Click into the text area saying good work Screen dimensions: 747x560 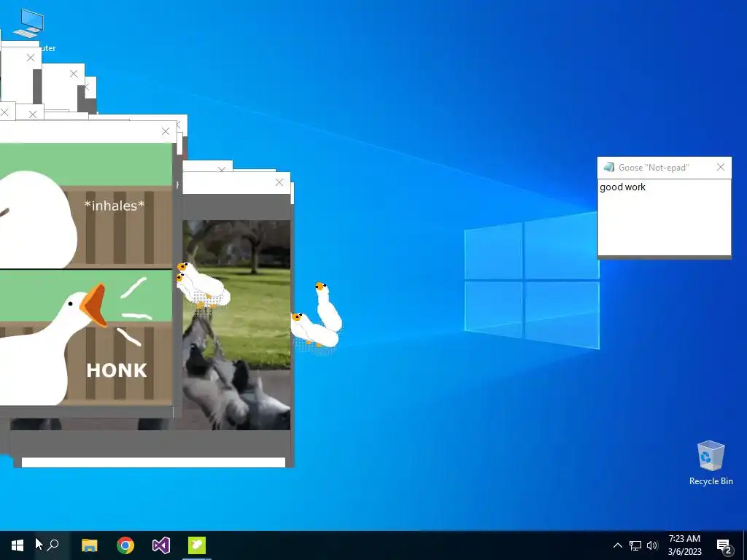pos(664,217)
